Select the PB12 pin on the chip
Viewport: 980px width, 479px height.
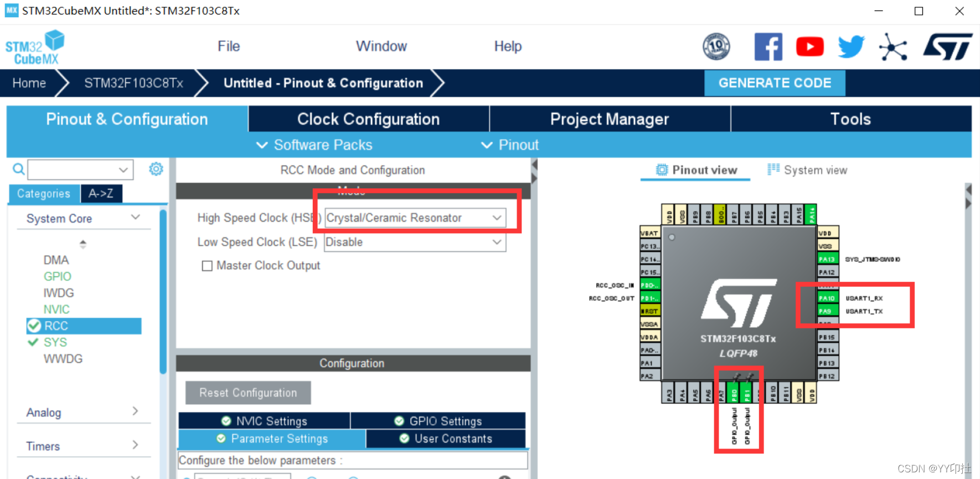828,376
